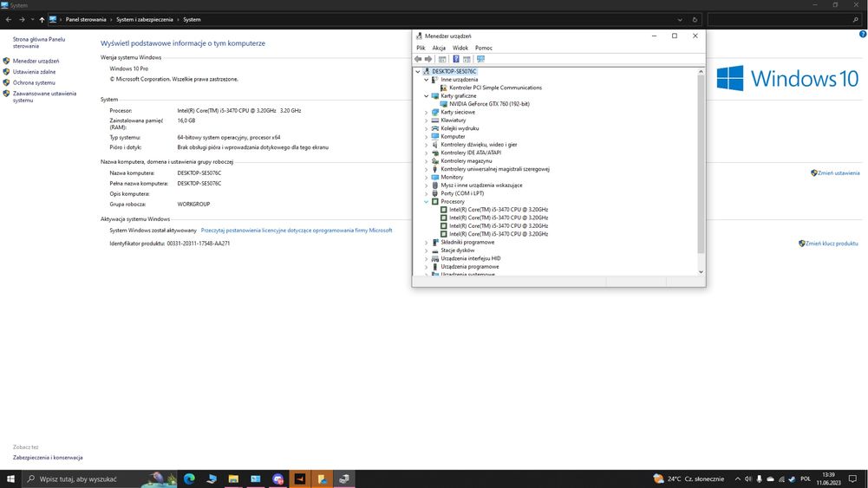Open Discord from the taskbar
The width and height of the screenshot is (868, 488).
click(x=277, y=478)
